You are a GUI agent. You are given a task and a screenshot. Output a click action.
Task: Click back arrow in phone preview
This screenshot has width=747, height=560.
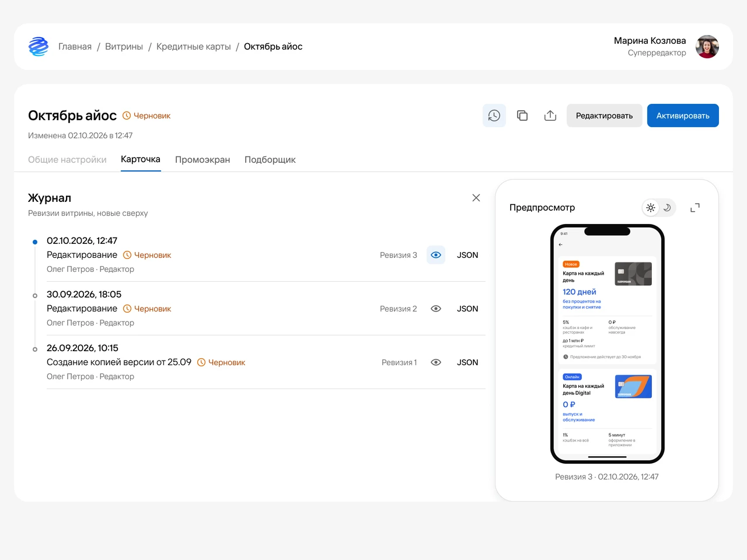[x=561, y=245]
